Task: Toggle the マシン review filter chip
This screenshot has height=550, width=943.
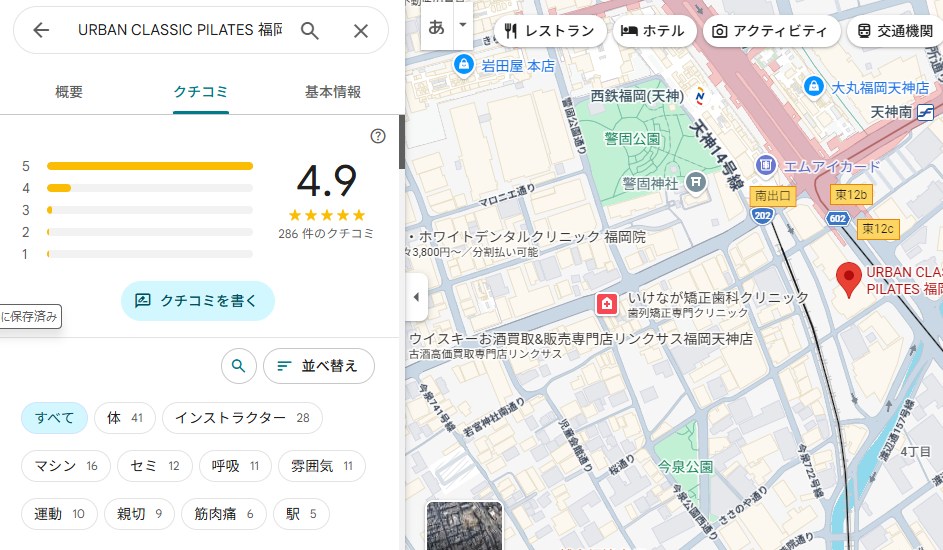Action: 66,466
